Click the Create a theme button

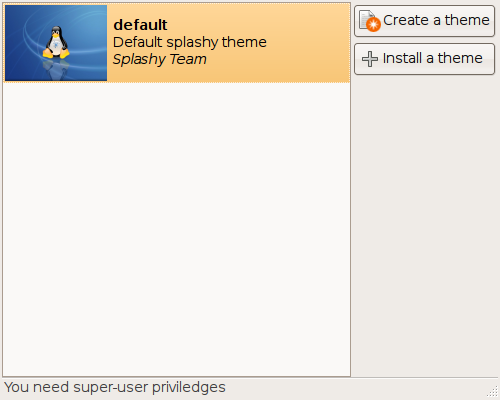(424, 21)
